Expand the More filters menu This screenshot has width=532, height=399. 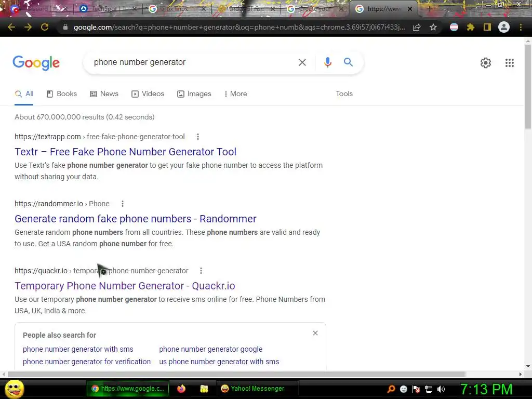point(235,94)
